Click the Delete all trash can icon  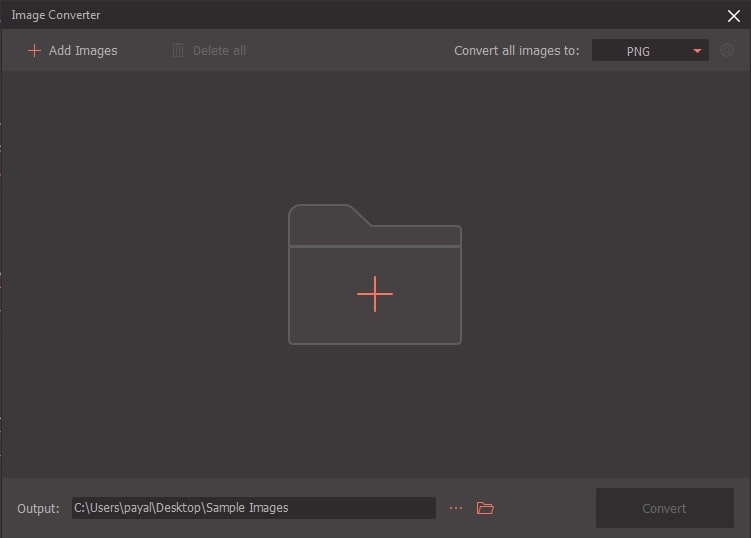coord(178,50)
